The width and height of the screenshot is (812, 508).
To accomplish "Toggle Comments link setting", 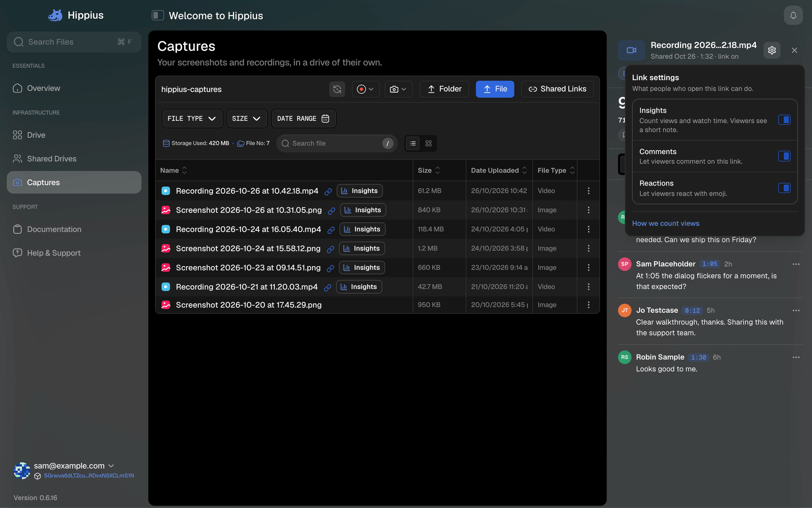I will pyautogui.click(x=784, y=156).
